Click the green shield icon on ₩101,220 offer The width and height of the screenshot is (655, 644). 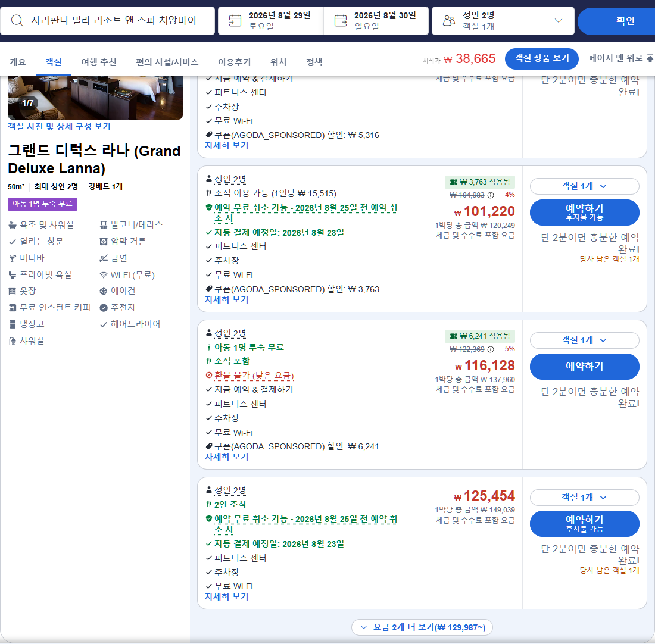209,207
